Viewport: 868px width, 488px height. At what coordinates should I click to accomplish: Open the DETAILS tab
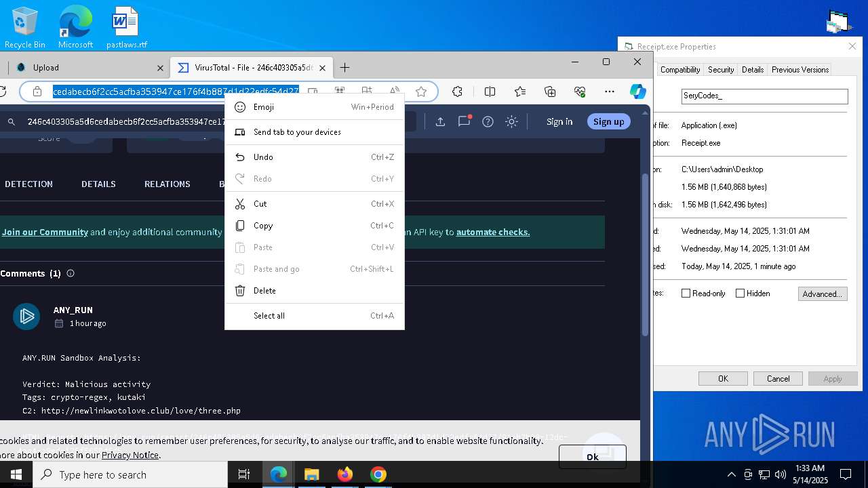[x=98, y=184]
